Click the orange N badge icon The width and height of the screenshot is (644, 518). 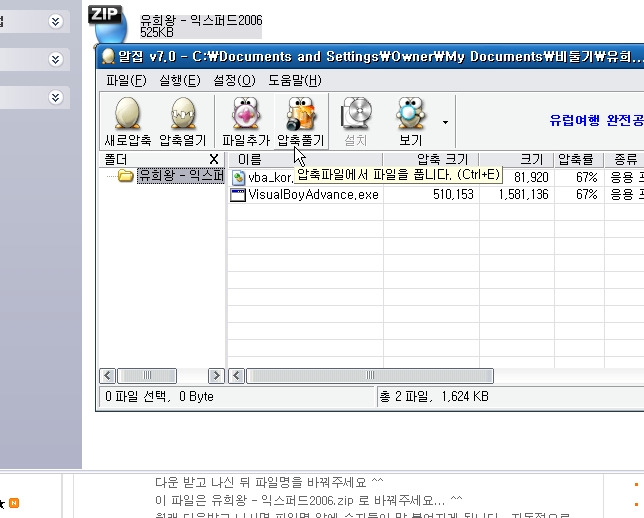14,503
